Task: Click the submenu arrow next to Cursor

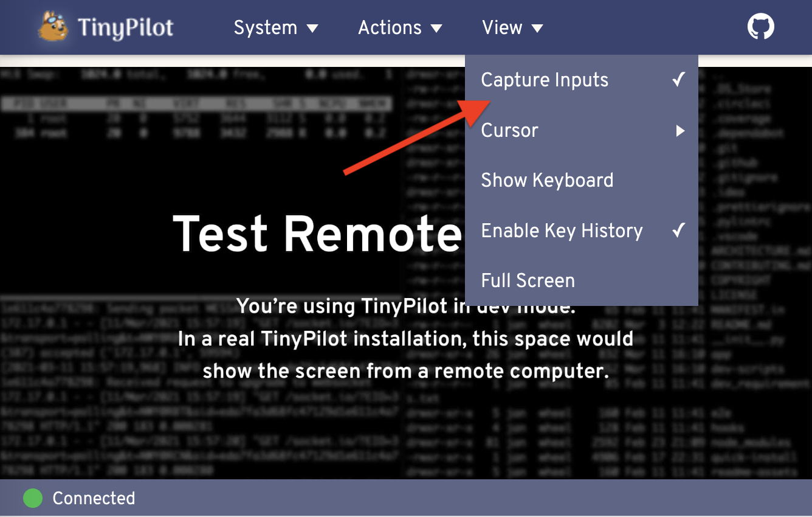Action: 680,130
